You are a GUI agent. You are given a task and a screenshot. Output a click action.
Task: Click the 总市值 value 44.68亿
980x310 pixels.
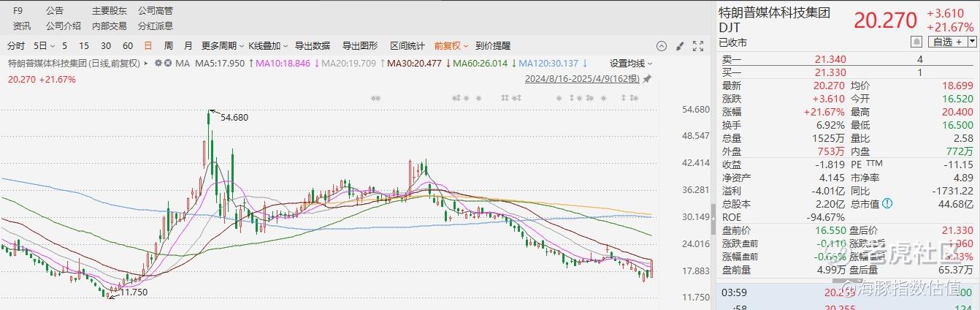pos(955,204)
